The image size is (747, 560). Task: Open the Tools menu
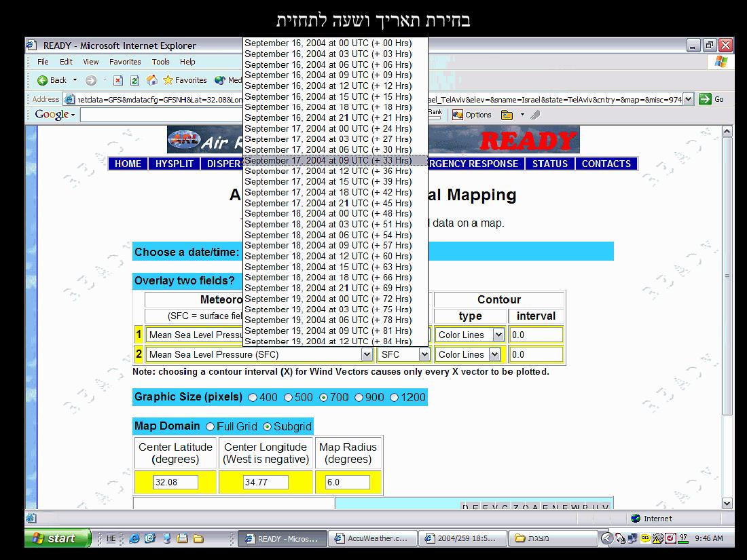160,62
